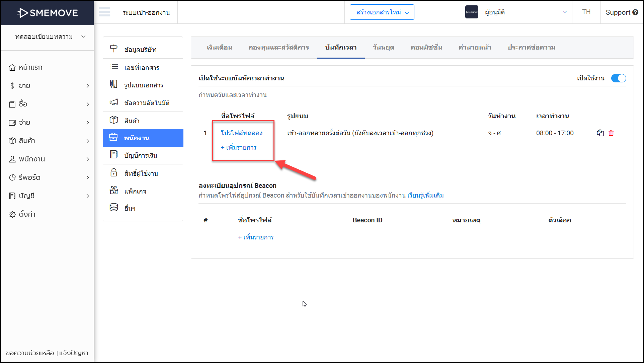Click the red trash delete icon
The image size is (644, 363).
click(611, 133)
